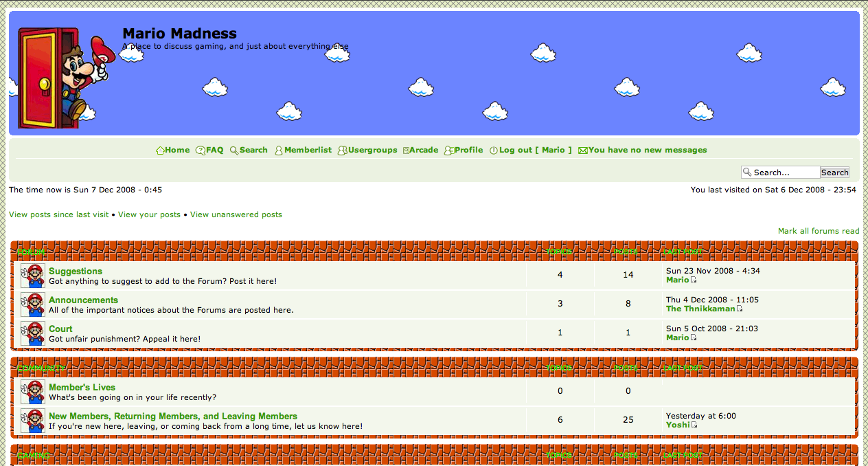Open the Arcade page
Image resolution: width=868 pixels, height=466 pixels.
pos(424,150)
